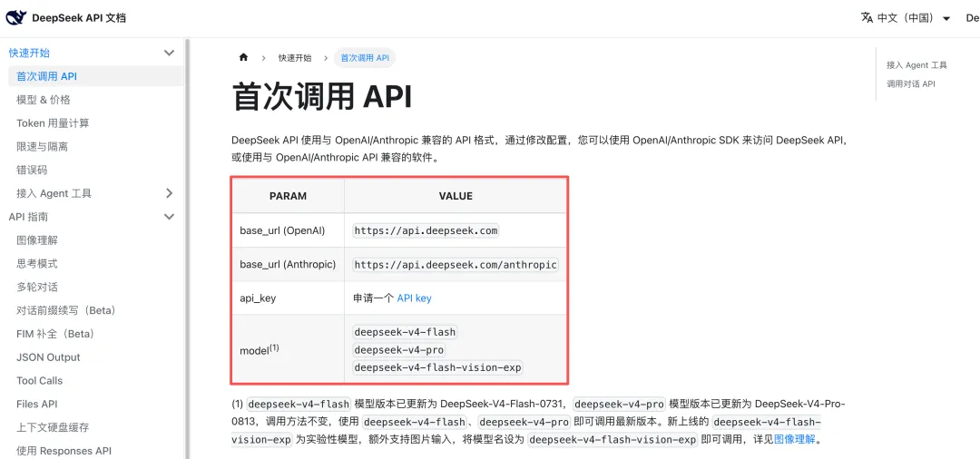
Task: Click the https://api.deepseek.com value
Action: (x=426, y=230)
